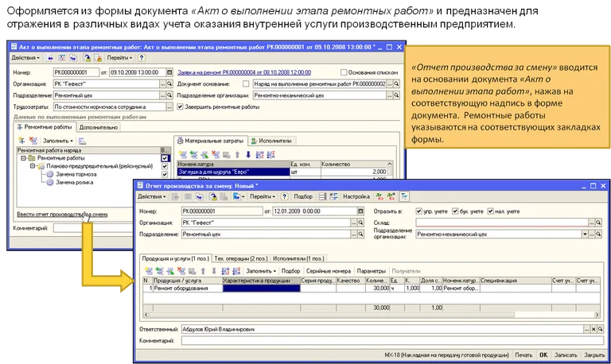Tick checkbox next to Документ основание
This screenshot has width=611, height=364.
tap(246, 83)
